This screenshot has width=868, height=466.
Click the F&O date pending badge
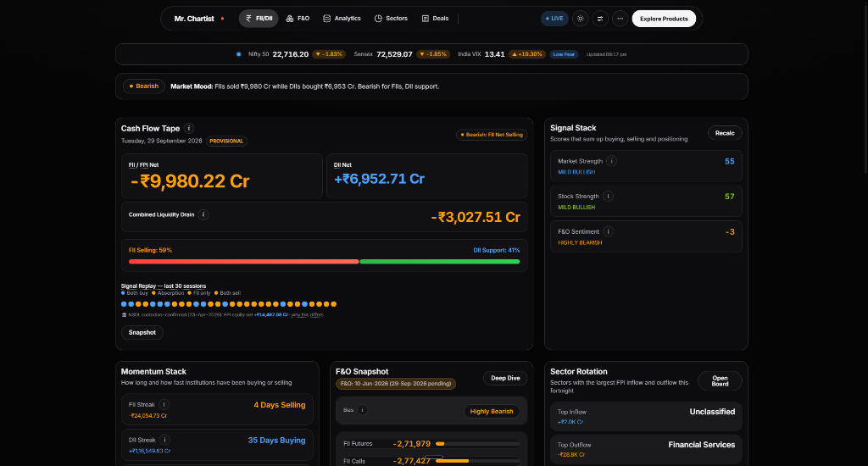396,384
